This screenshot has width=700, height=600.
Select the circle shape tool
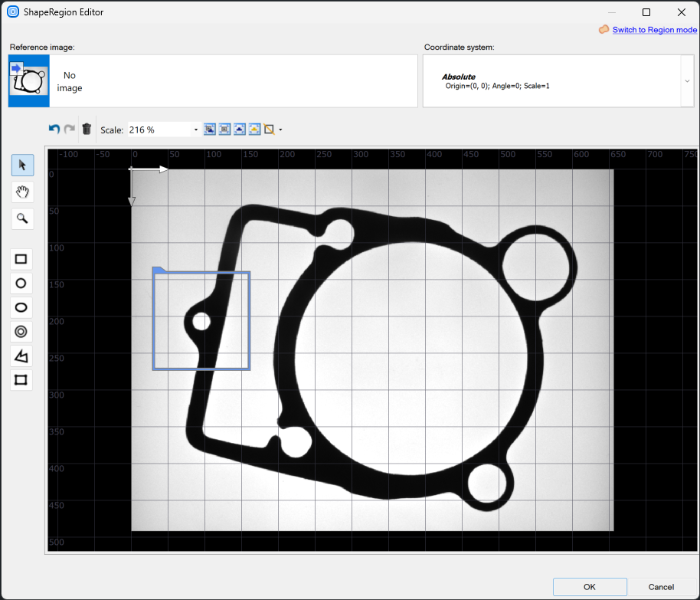coord(21,283)
